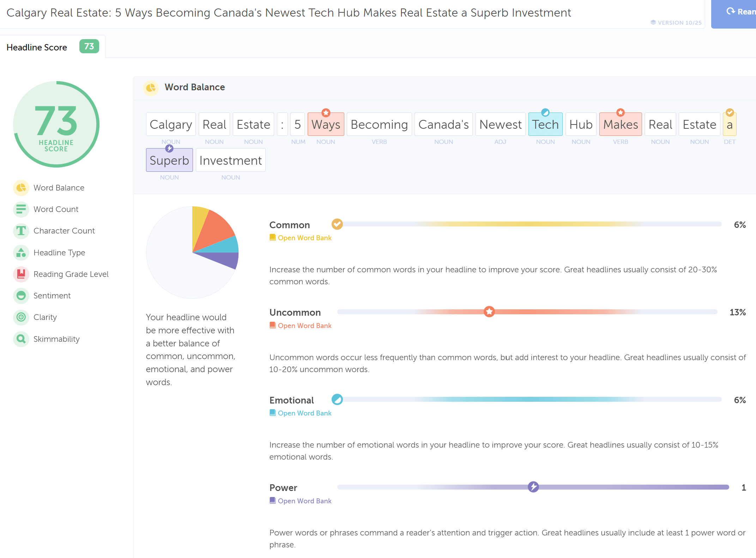The width and height of the screenshot is (756, 558).
Task: Click the Skimmability magnifier icon
Action: click(21, 339)
